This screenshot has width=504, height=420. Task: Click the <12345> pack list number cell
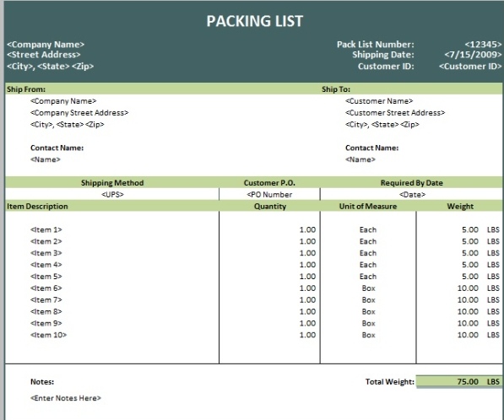click(x=483, y=45)
